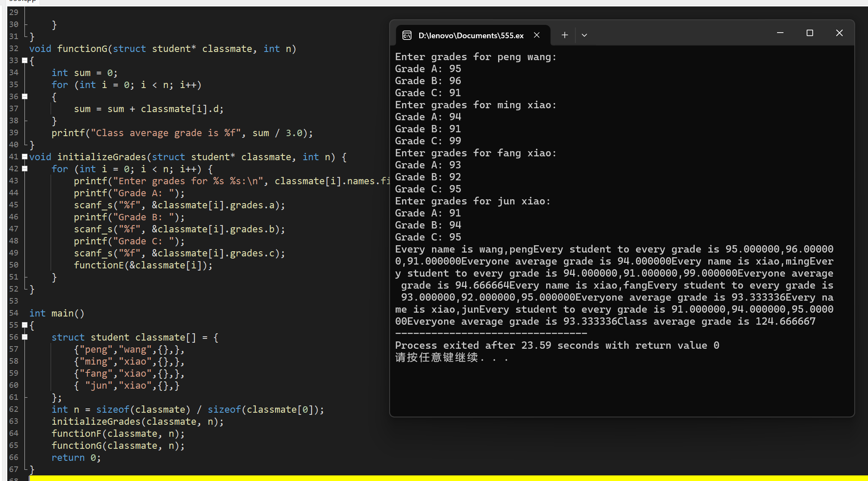Close the 555.exe terminal tab

536,35
